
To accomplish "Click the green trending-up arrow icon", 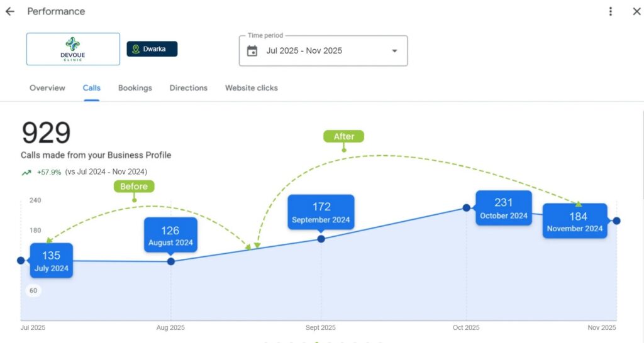I will 26,172.
